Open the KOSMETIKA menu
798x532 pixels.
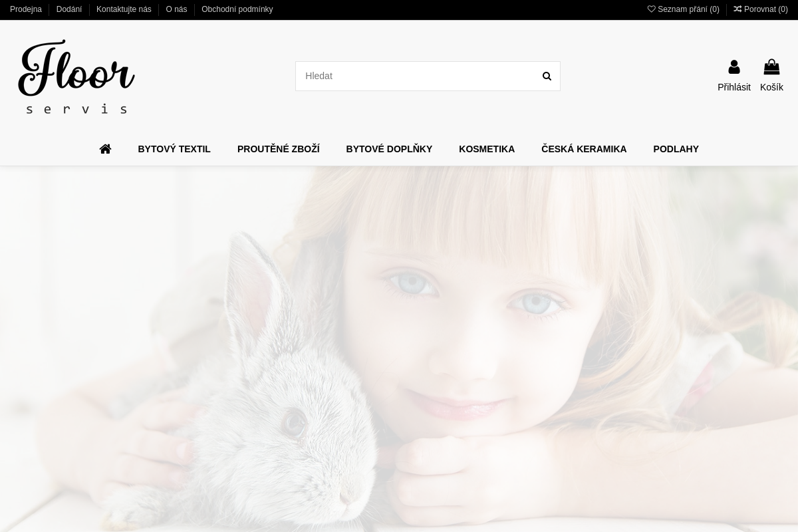pyautogui.click(x=487, y=149)
